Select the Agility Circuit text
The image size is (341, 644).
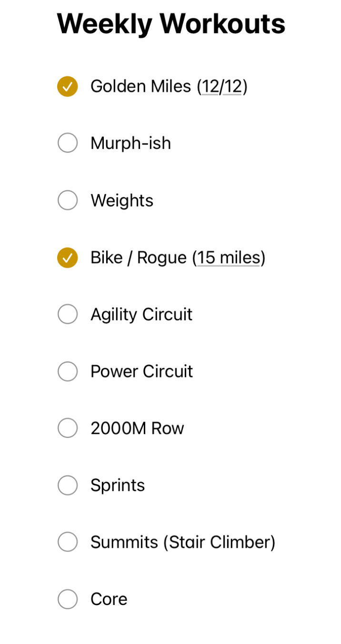[x=141, y=314]
